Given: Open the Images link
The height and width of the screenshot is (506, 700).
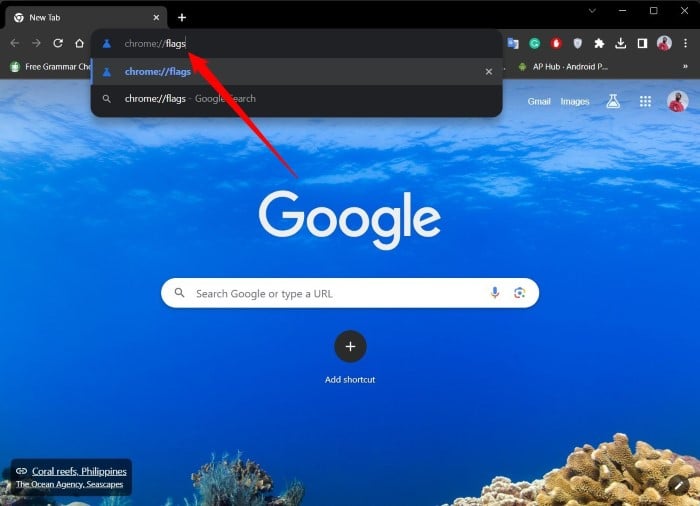Looking at the screenshot, I should pos(575,101).
